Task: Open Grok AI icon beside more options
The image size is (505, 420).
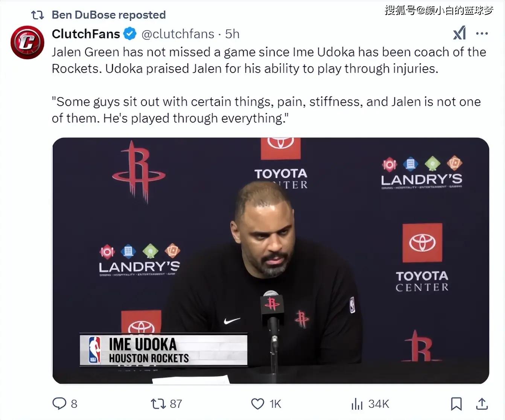Action: (459, 33)
